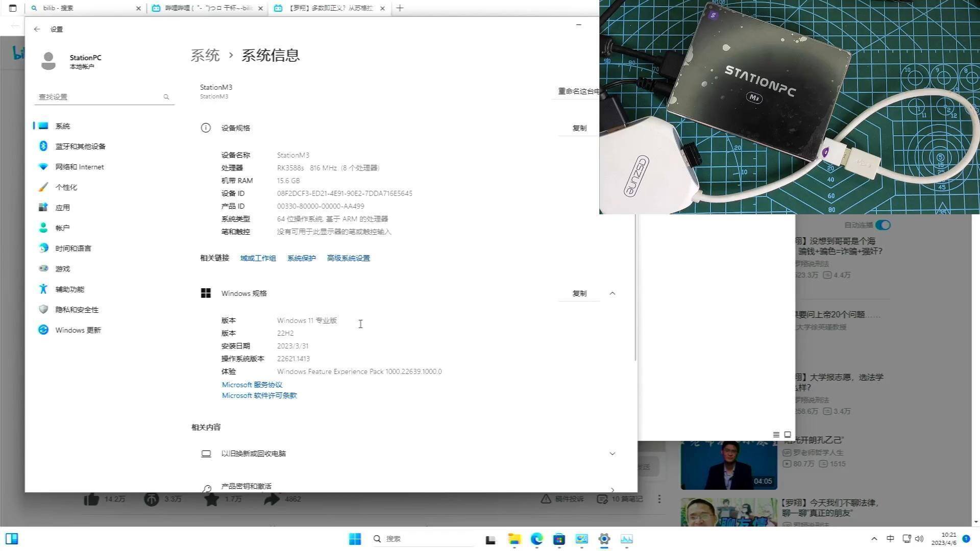Switch to the 哔哩哔哩 browser tab
The height and width of the screenshot is (551, 980).
(207, 8)
